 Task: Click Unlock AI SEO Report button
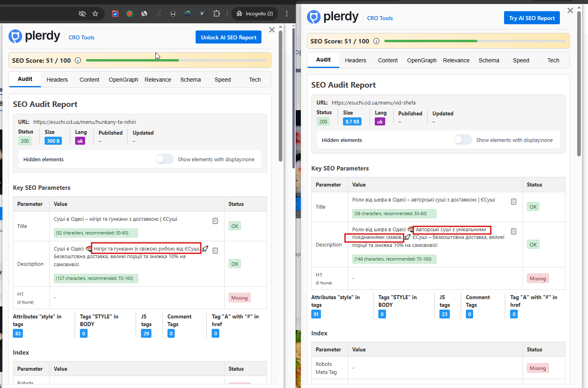click(x=229, y=37)
